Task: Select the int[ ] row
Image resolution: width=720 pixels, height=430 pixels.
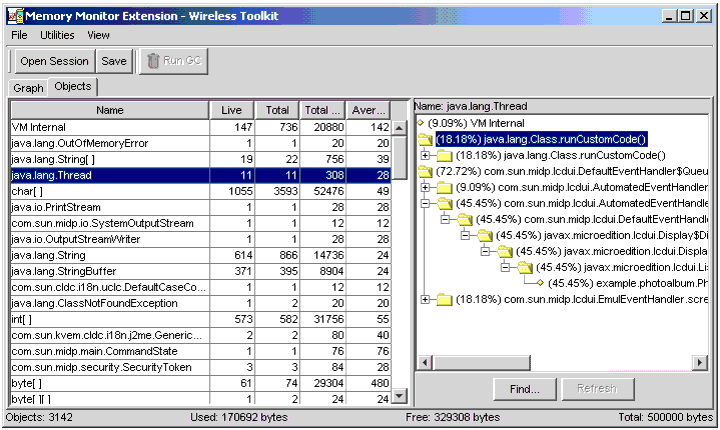Action: pos(201,319)
